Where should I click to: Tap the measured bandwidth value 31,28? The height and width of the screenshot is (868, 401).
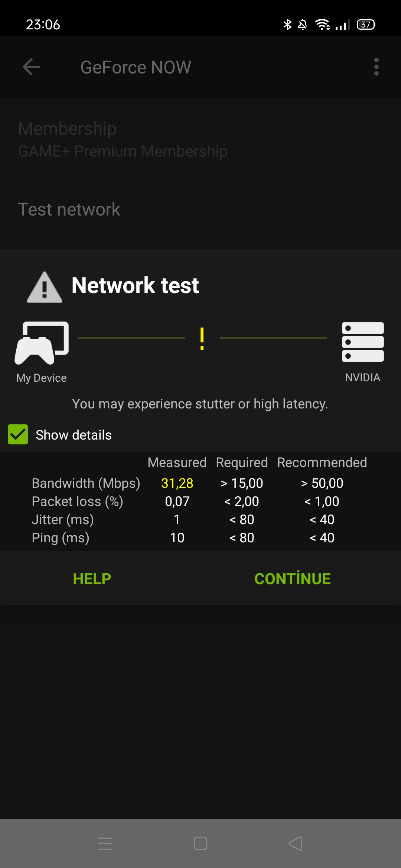tap(177, 483)
